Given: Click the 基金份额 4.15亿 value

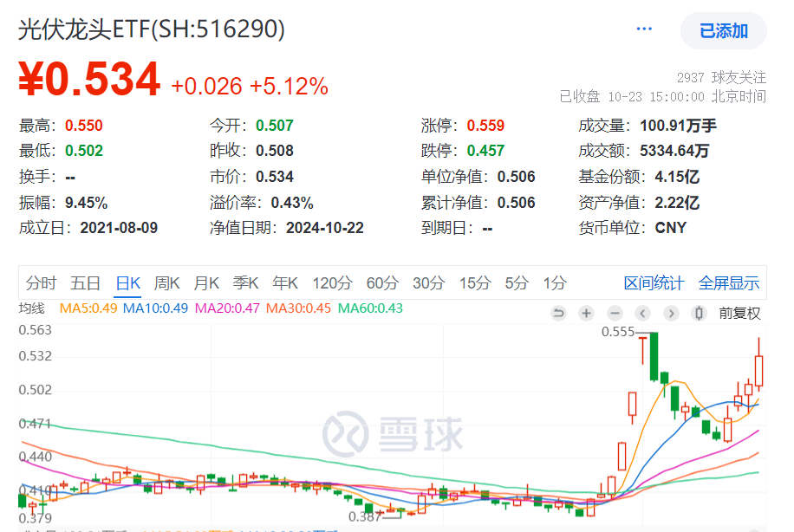Looking at the screenshot, I should 677,177.
